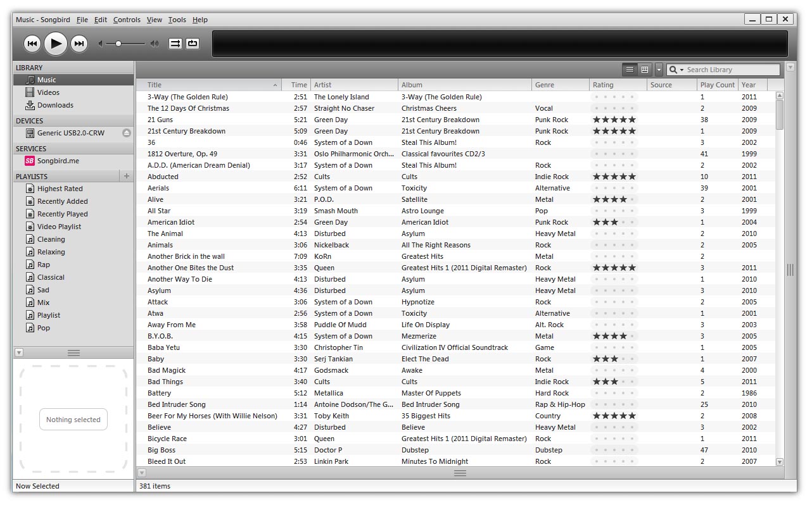Set rating for 3-Way (The Golden Rule)

pos(614,97)
